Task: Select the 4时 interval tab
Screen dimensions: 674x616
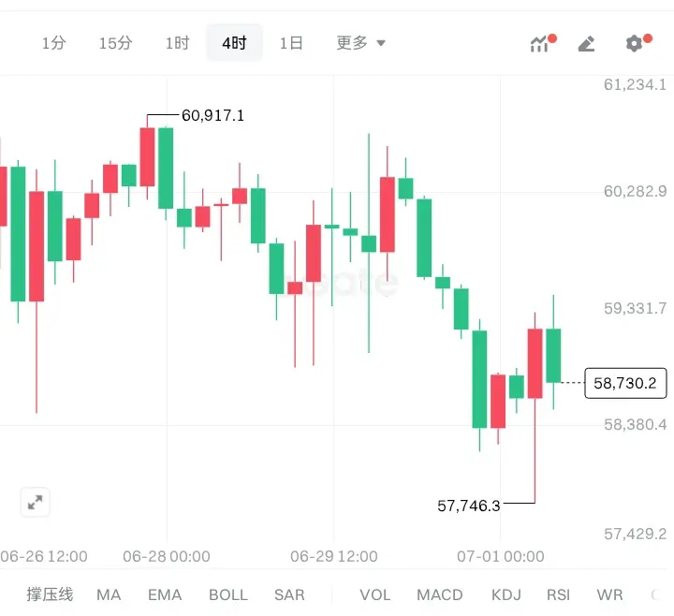Action: 234,42
